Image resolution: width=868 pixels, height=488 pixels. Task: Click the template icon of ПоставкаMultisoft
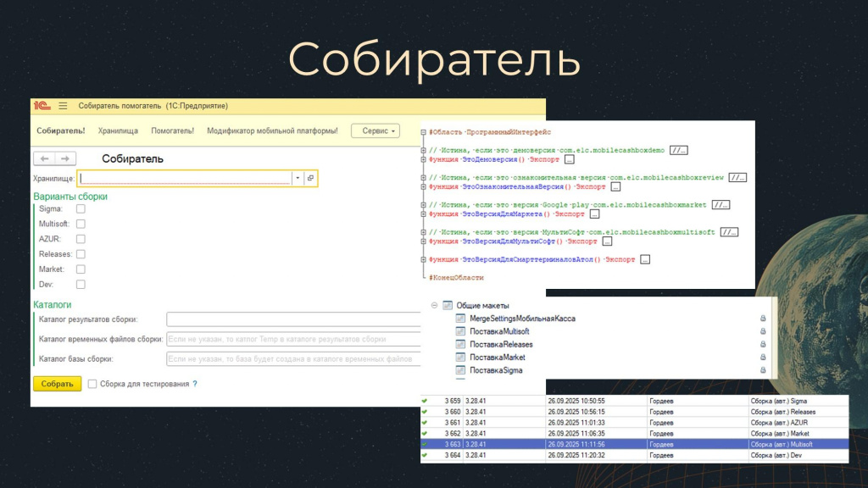[460, 331]
